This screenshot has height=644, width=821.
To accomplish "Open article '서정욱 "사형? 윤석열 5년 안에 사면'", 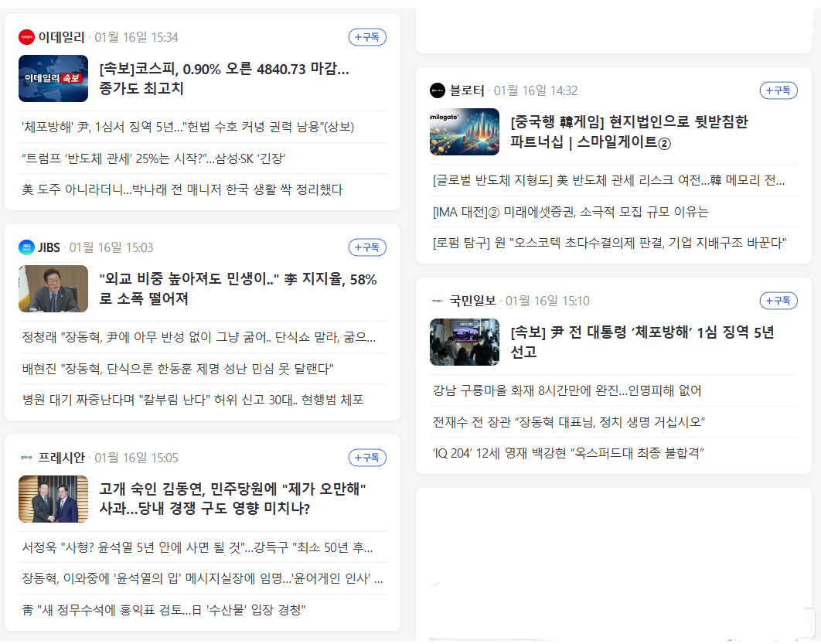I will point(197,547).
